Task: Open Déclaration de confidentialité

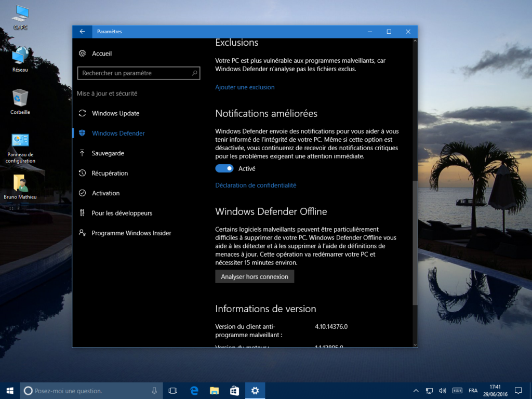Action: pos(256,185)
